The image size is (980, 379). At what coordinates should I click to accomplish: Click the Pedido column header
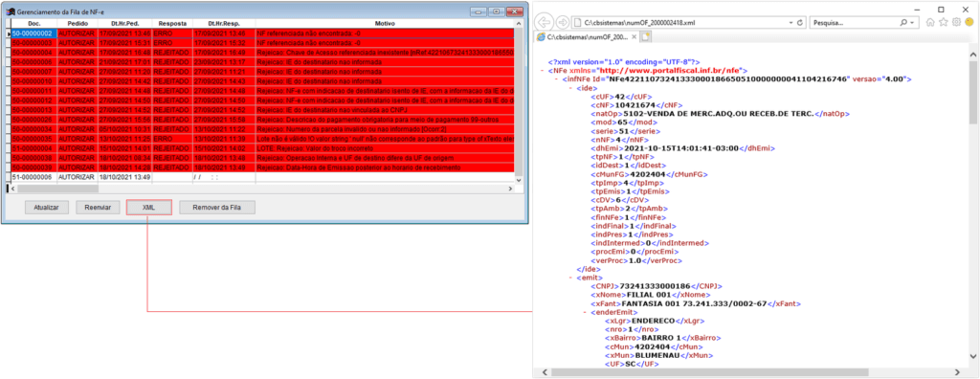point(78,23)
